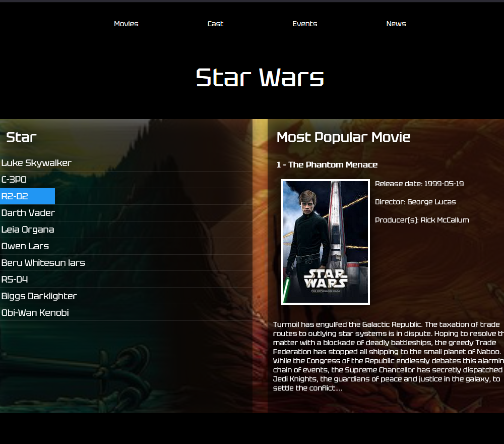Viewport: 504px width, 444px height.
Task: Choose Biggs Darklighter from the list
Action: [x=39, y=296]
